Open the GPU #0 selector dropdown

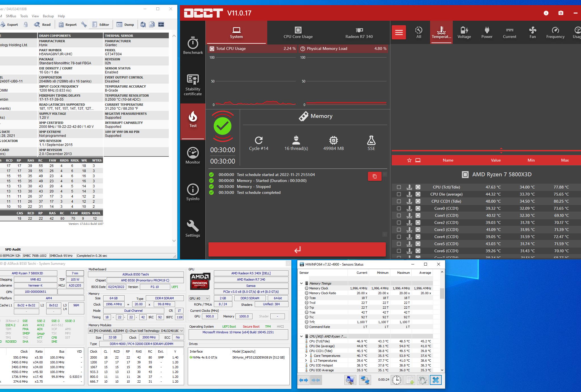tap(199, 298)
